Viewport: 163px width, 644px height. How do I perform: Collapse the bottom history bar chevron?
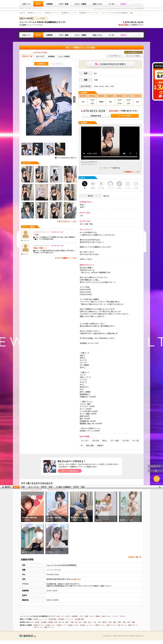pyautogui.click(x=159, y=487)
